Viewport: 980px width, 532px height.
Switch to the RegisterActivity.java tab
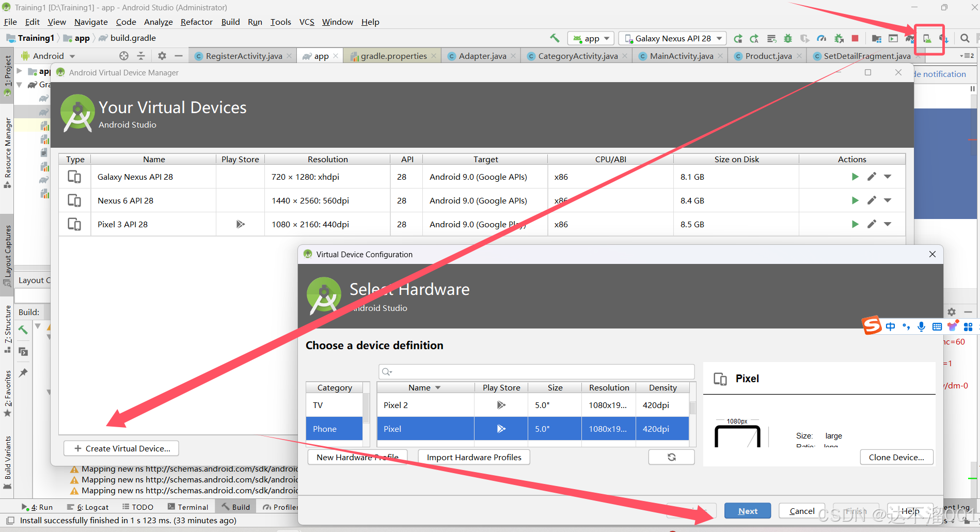244,56
